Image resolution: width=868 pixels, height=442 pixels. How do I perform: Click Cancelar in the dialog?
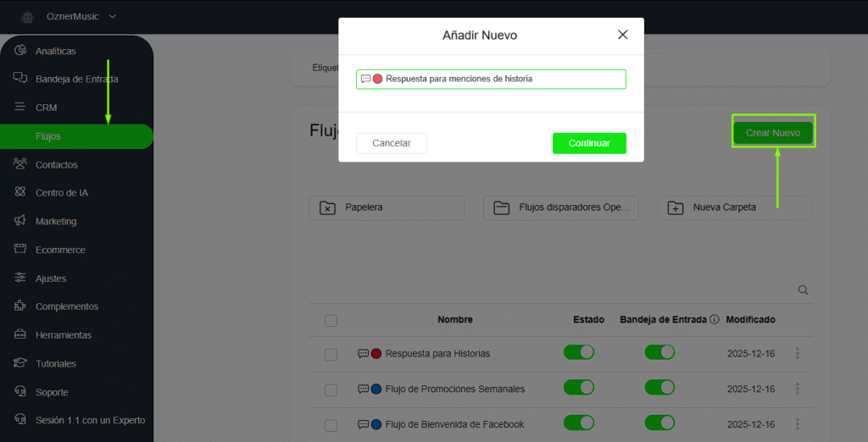point(392,143)
